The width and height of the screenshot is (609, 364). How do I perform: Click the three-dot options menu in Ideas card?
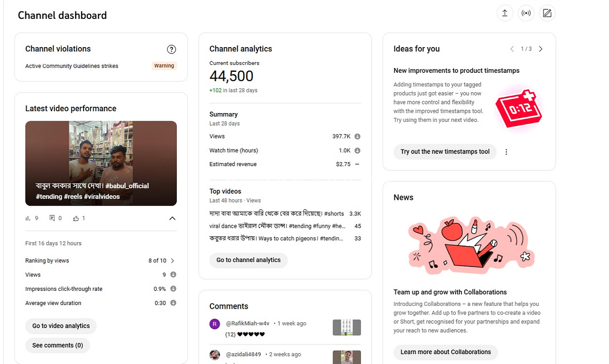point(506,152)
